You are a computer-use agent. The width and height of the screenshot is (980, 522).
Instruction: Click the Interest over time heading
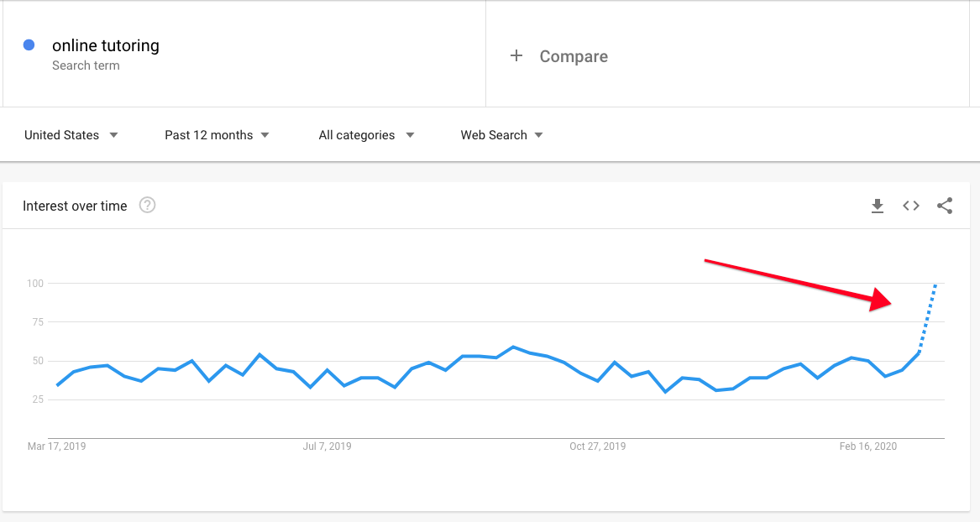[75, 206]
